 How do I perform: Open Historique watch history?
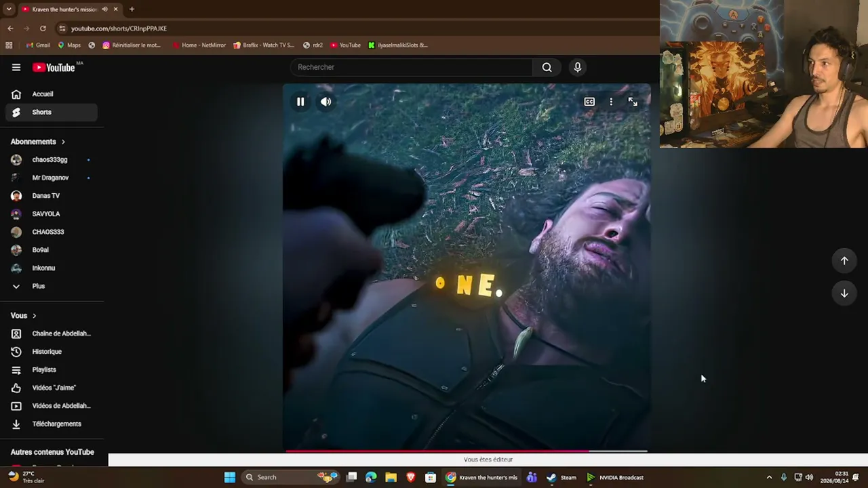click(x=52, y=352)
